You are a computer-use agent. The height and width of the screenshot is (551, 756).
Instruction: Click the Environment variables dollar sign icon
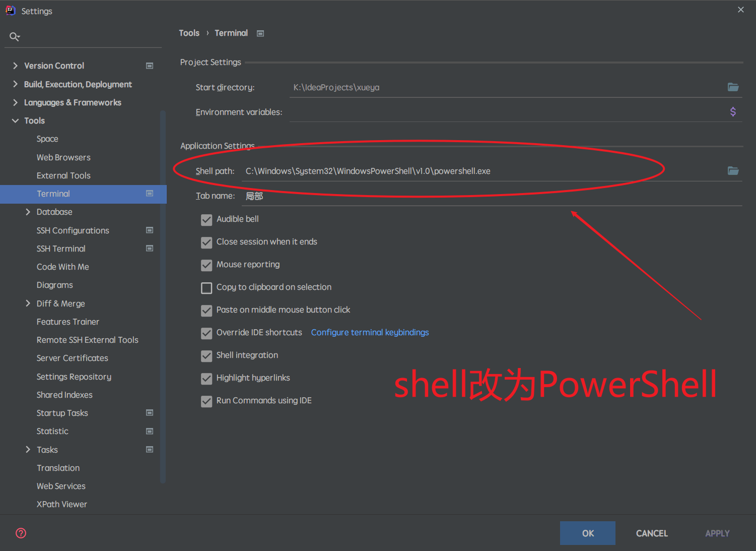pos(733,112)
